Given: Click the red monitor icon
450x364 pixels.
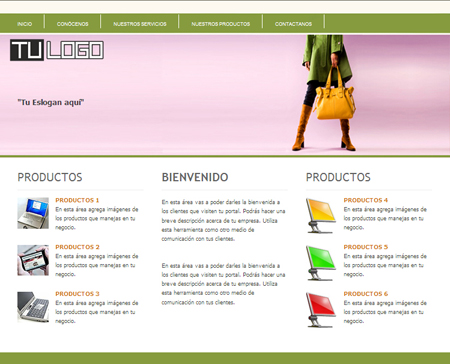Looking at the screenshot, I should pyautogui.click(x=321, y=310).
